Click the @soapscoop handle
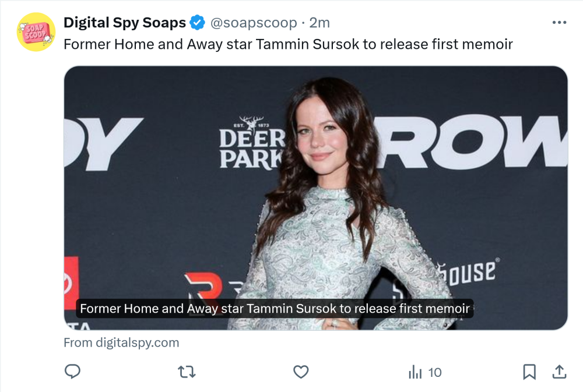 (254, 23)
